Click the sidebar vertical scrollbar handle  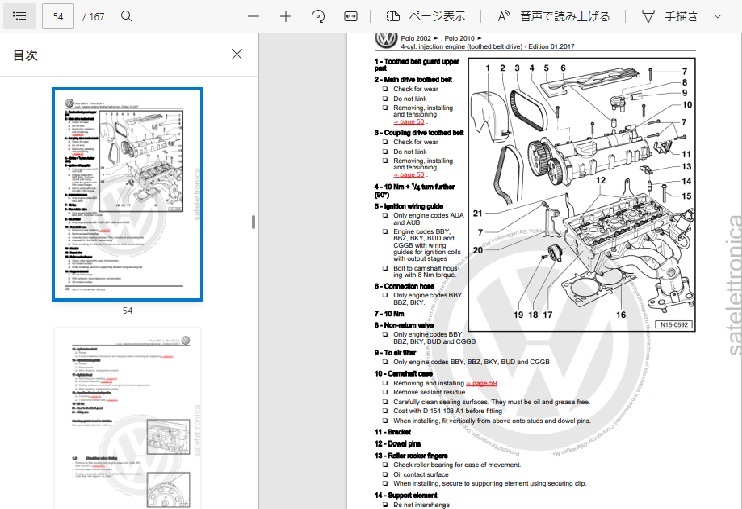tap(254, 222)
